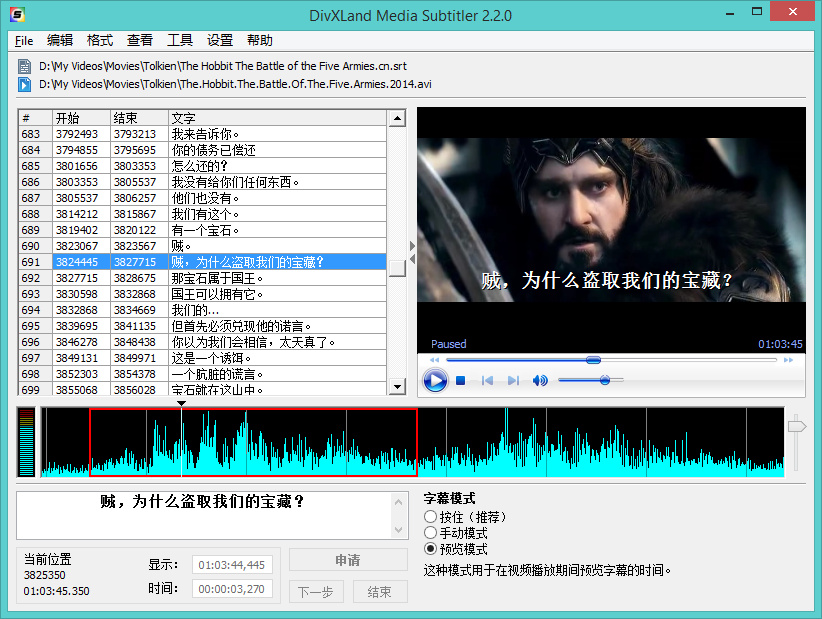The image size is (822, 619).
Task: Click the 显示 time input field
Action: 232,565
